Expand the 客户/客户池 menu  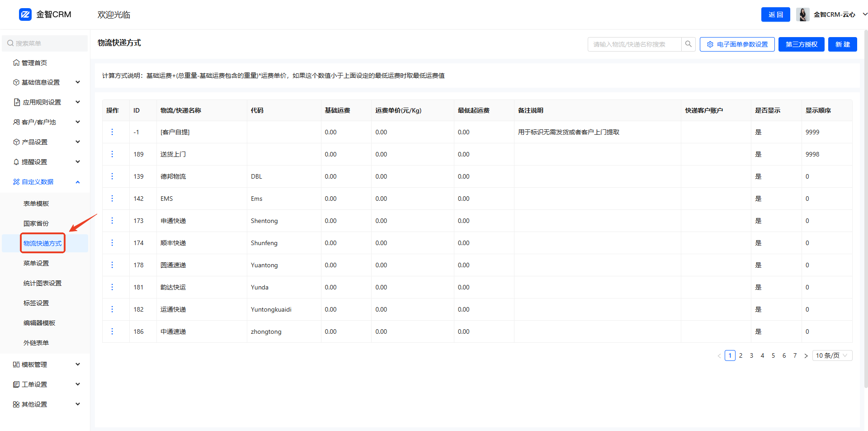click(78, 122)
